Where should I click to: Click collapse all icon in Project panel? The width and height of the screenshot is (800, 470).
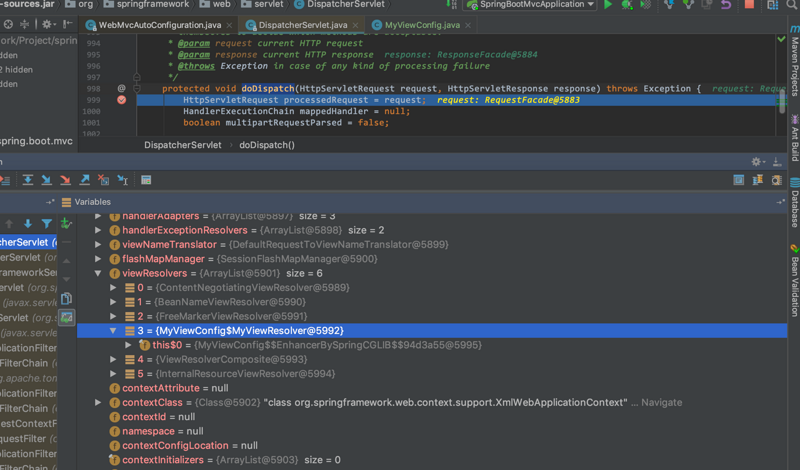coord(24,24)
